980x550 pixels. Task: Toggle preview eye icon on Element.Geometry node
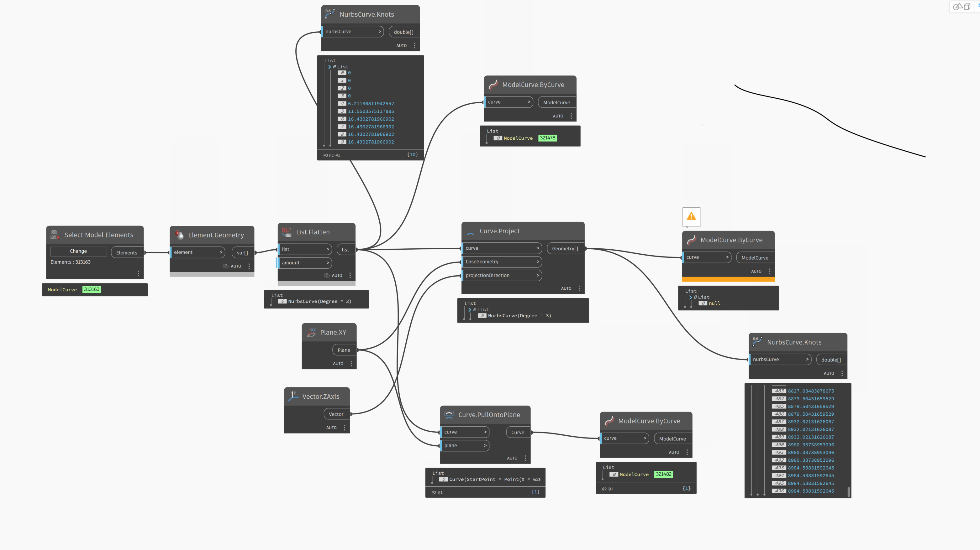226,266
